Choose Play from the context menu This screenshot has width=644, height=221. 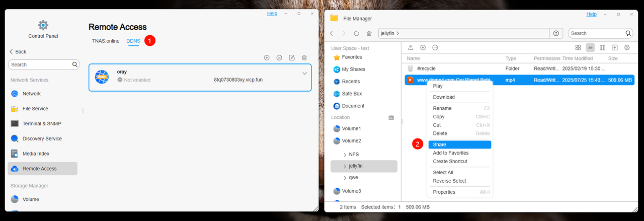(459, 87)
